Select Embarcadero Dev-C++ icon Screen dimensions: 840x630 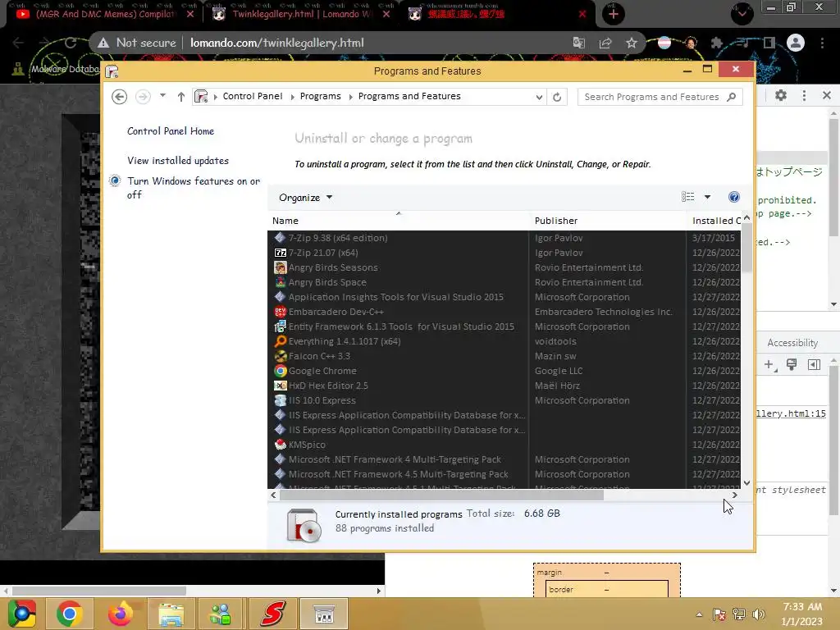tap(281, 312)
